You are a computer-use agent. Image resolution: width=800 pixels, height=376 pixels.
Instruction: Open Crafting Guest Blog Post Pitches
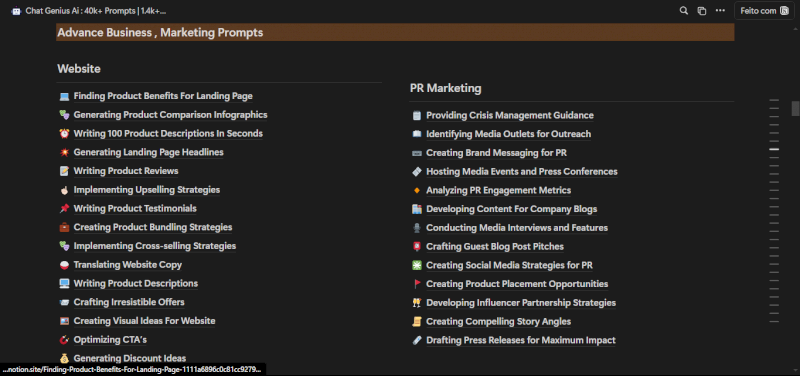pyautogui.click(x=495, y=246)
